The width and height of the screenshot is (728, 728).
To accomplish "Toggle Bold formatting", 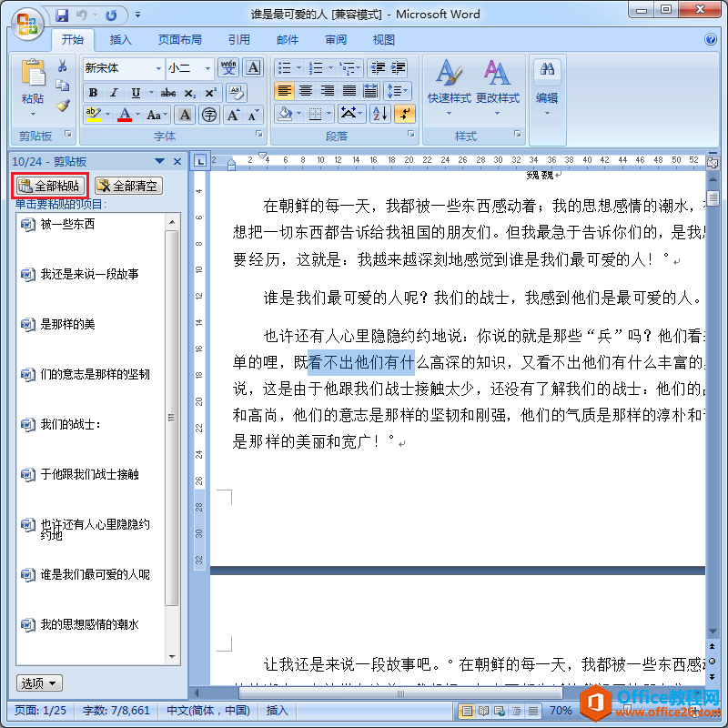I will coord(93,93).
